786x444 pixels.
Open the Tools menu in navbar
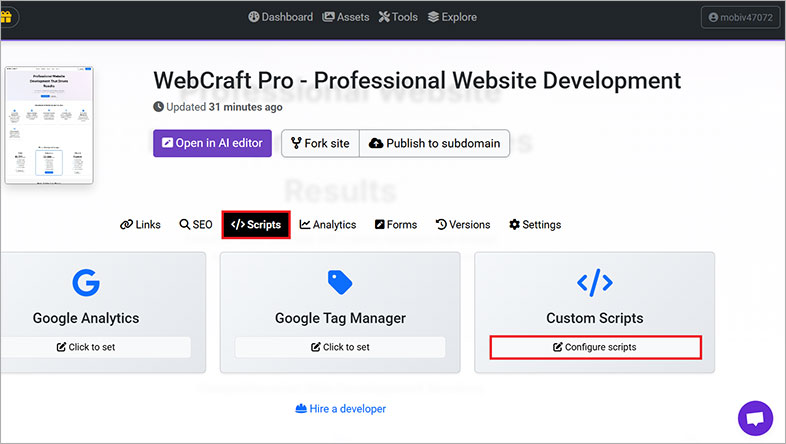click(397, 17)
